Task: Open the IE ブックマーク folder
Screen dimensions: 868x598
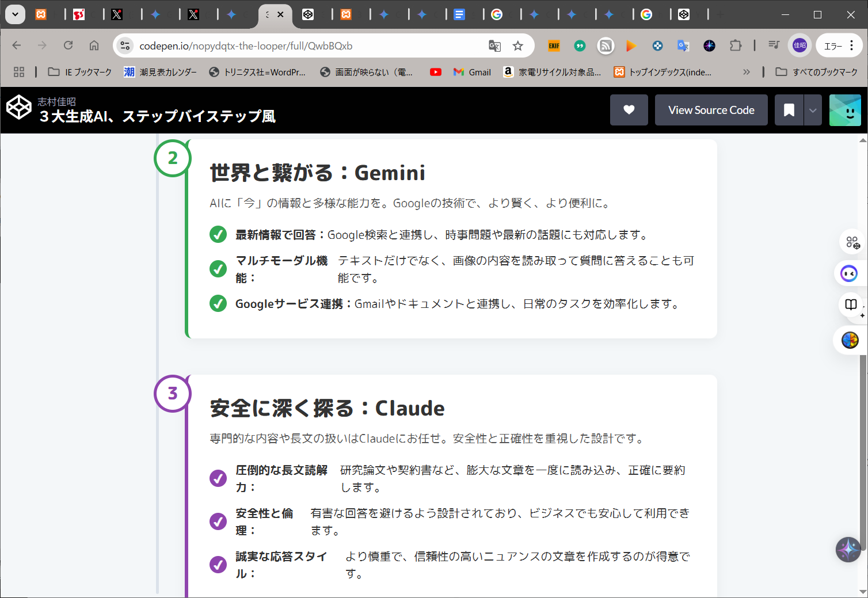Action: coord(80,72)
